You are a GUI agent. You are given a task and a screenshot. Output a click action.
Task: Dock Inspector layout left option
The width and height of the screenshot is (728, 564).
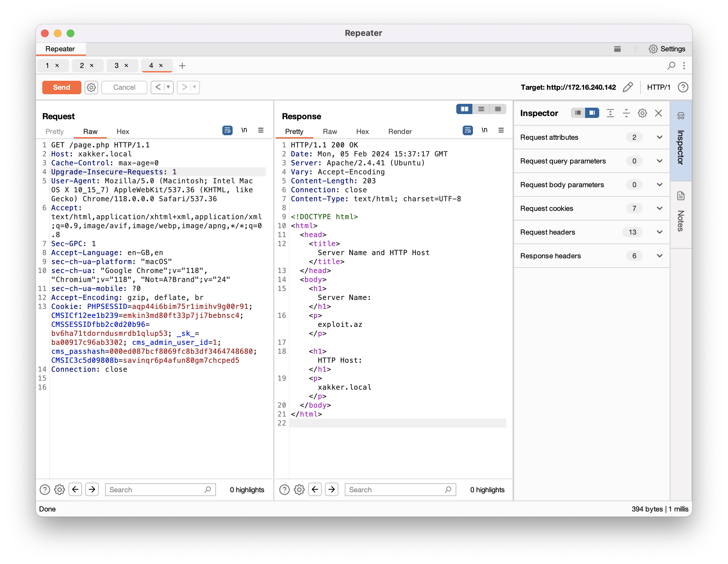578,113
